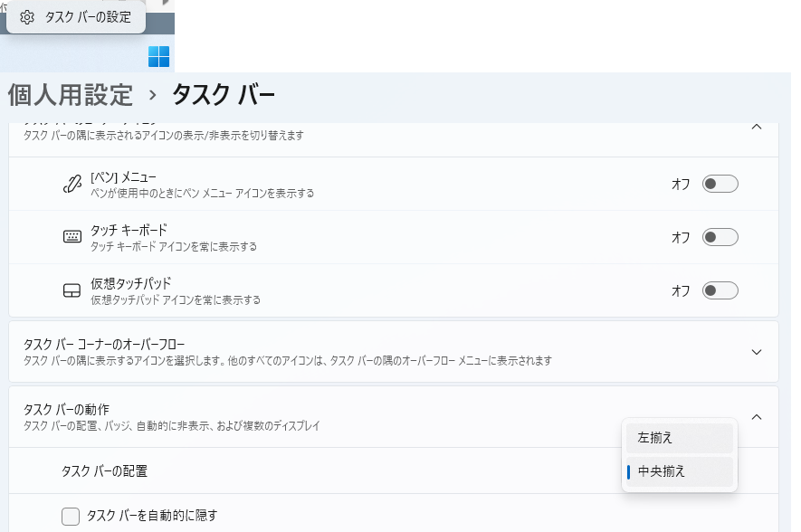Click the pen icon for [ペン] メニュー
Image resolution: width=801 pixels, height=532 pixels.
click(x=72, y=184)
